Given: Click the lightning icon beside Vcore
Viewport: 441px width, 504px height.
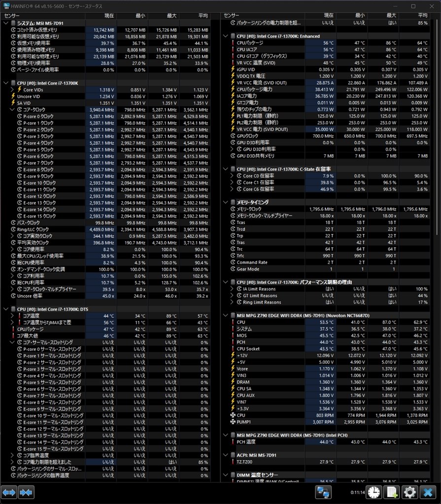Looking at the screenshot, I should 233,369.
